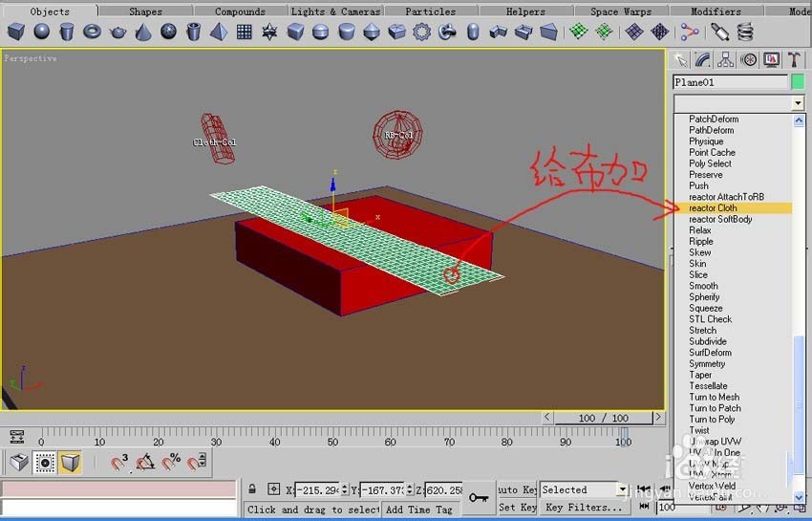Switch to the Compounds tab
The width and height of the screenshot is (812, 521).
(x=240, y=11)
